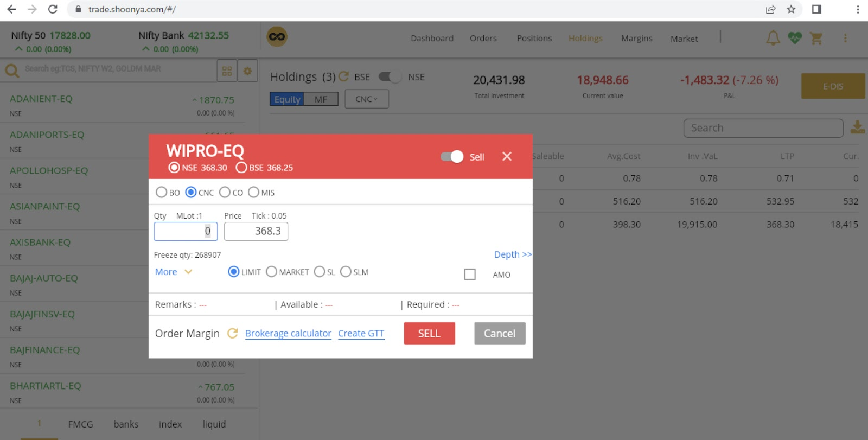
Task: Click the Qty input field
Action: [x=186, y=231]
